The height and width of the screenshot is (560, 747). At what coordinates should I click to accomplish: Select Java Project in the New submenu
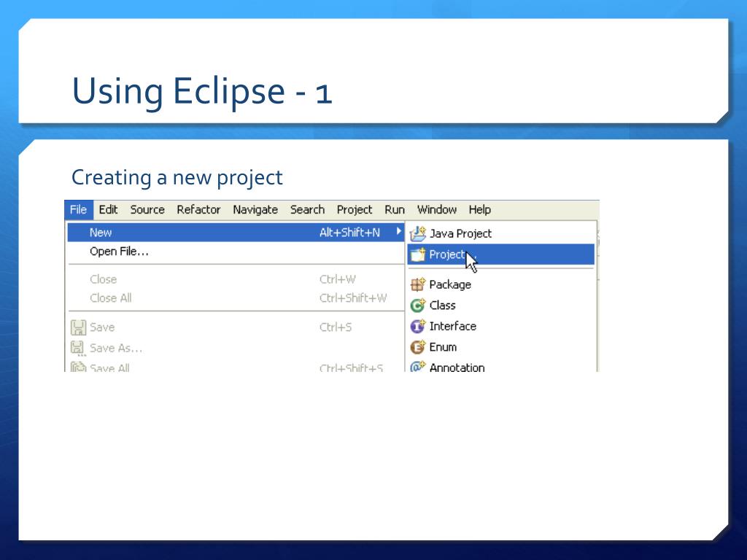coord(501,233)
